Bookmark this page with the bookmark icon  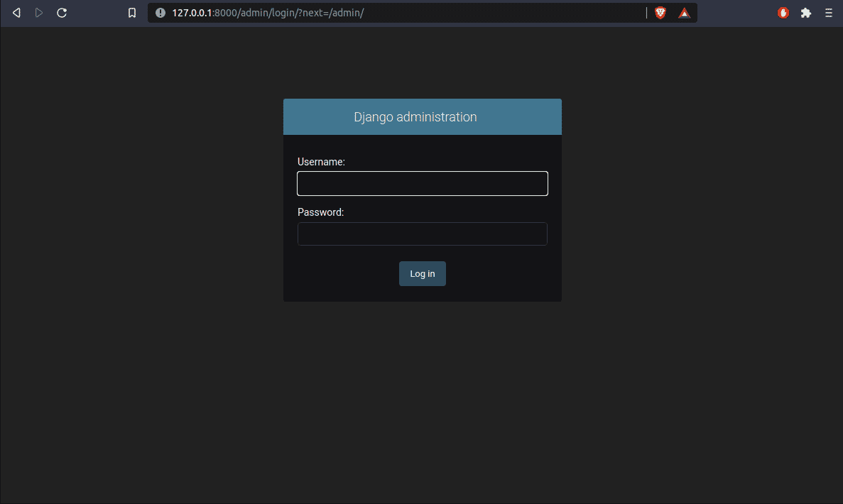[x=131, y=13]
